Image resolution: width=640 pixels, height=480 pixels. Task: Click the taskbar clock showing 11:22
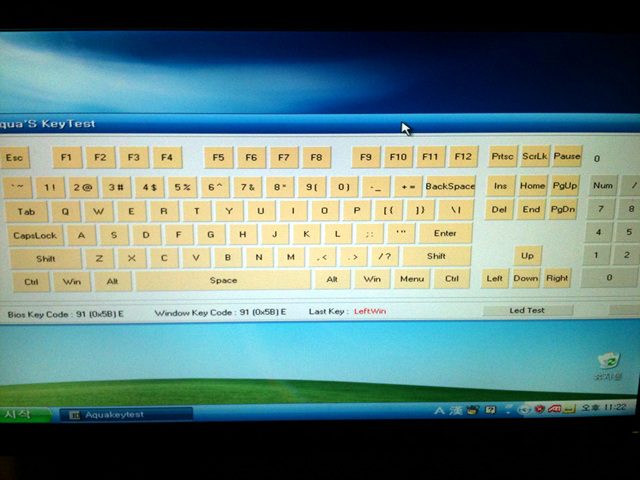[604, 407]
